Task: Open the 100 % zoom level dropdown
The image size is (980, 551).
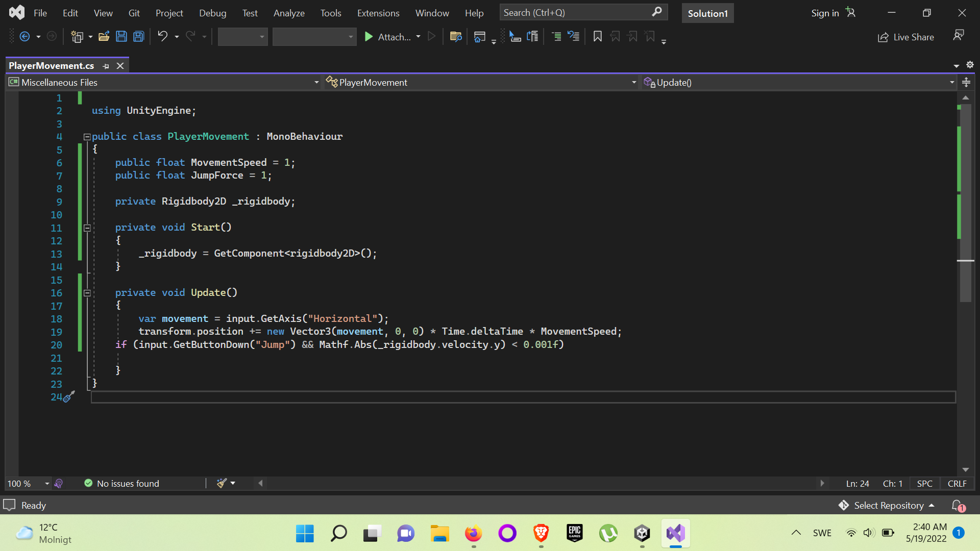Action: (x=47, y=483)
